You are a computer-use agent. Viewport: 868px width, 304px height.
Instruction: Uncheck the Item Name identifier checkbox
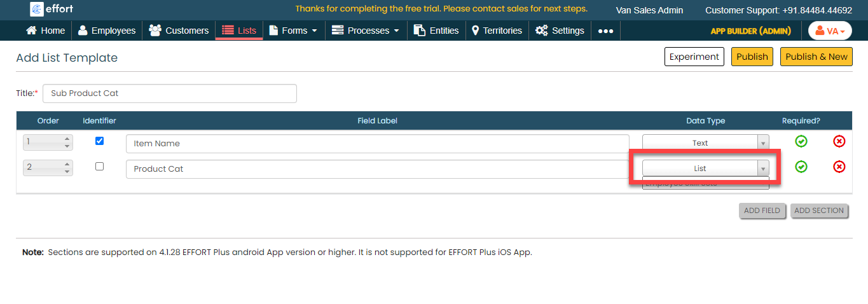click(x=99, y=141)
